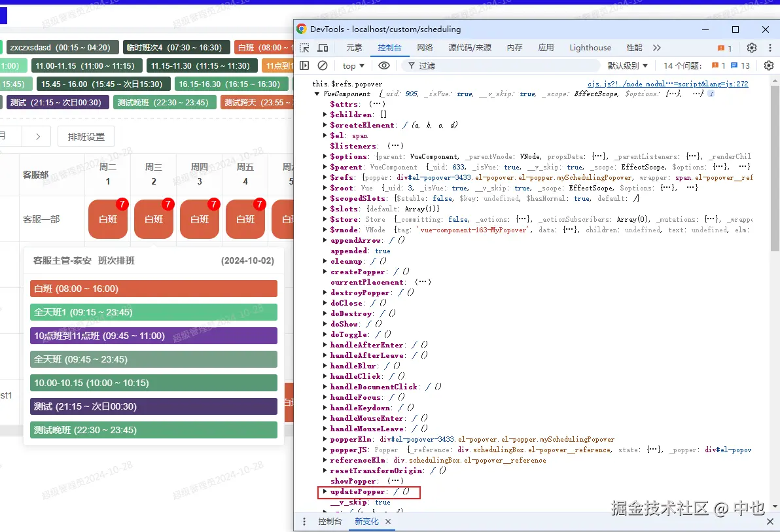Select the 全天班1 (09:15 ~ 23:45) shift
Screen dimensions: 780x532
[x=154, y=312]
